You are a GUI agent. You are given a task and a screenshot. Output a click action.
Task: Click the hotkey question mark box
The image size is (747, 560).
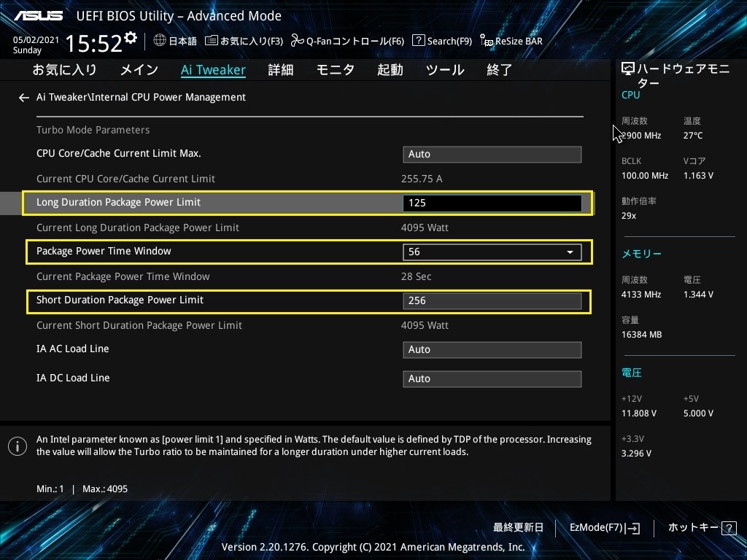[x=729, y=528]
